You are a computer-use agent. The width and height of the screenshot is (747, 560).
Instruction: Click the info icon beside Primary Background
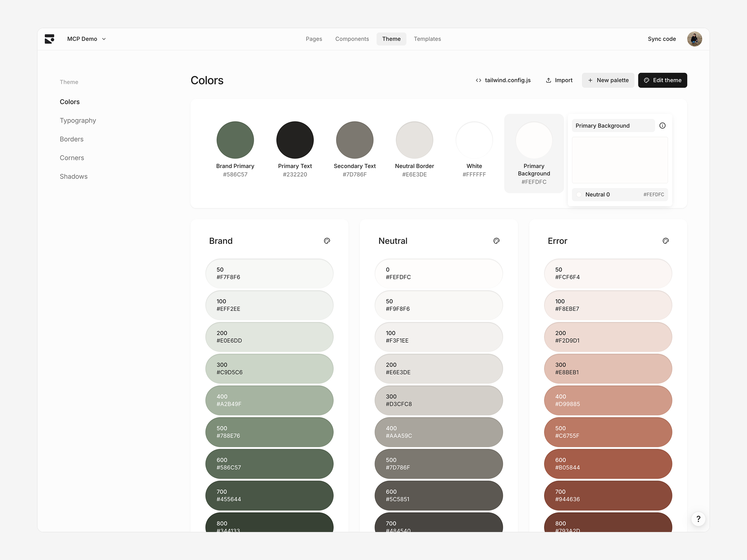click(x=663, y=125)
